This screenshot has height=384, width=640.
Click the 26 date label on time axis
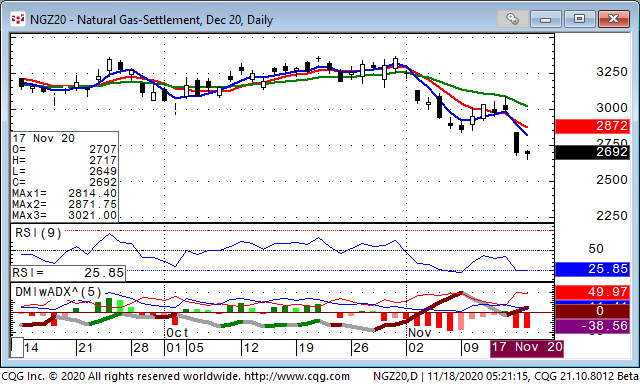361,348
